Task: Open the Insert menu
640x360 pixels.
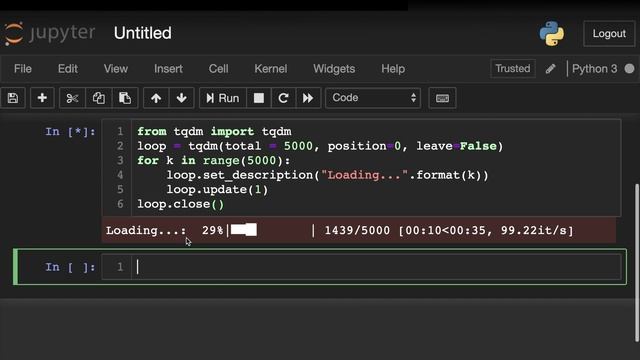Action: 168,69
